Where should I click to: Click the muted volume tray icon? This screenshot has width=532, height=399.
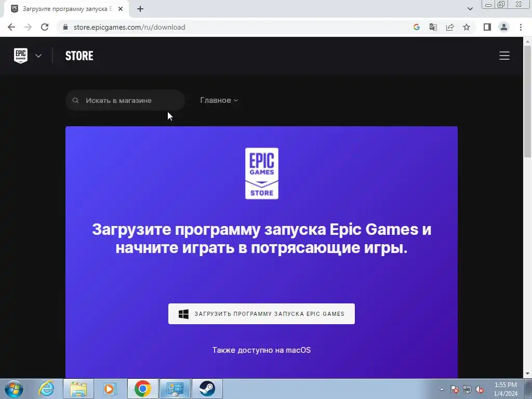pos(480,389)
